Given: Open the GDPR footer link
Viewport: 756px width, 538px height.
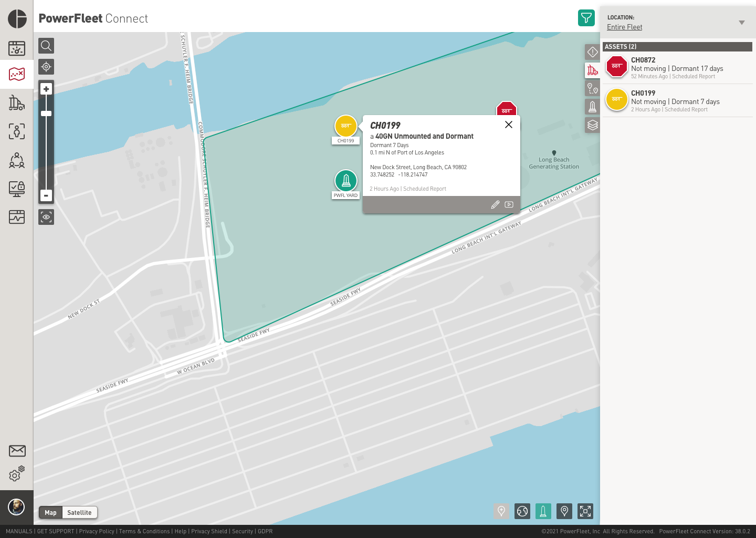Looking at the screenshot, I should click(x=265, y=532).
